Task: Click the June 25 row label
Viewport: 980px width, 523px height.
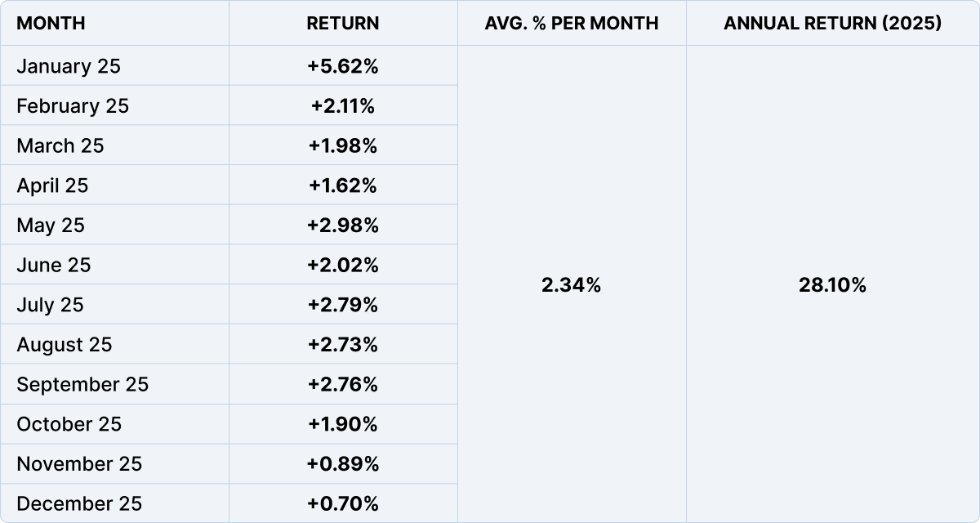Action: click(x=54, y=266)
